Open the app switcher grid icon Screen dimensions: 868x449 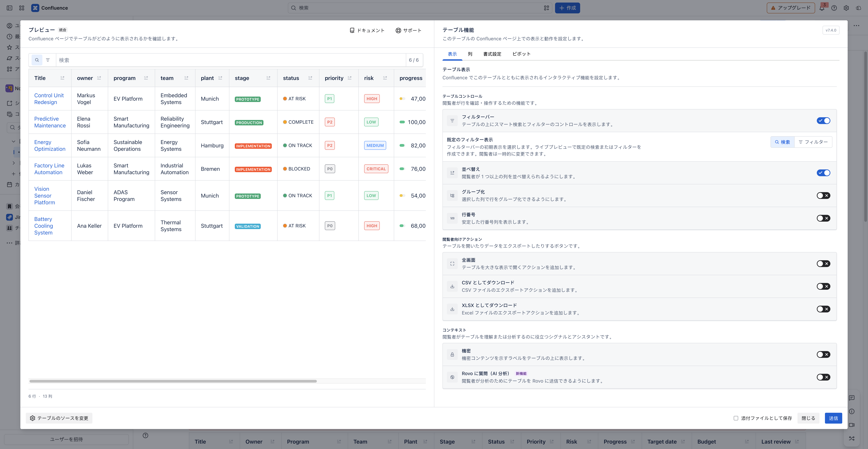tap(22, 8)
